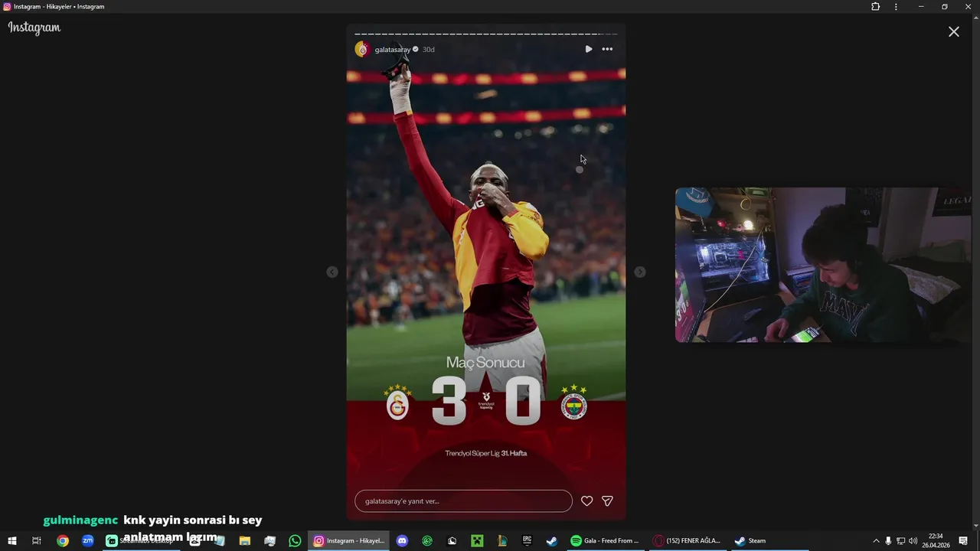Viewport: 980px width, 551px height.
Task: Open the pinned Steam icon on taskbar
Action: [x=551, y=541]
